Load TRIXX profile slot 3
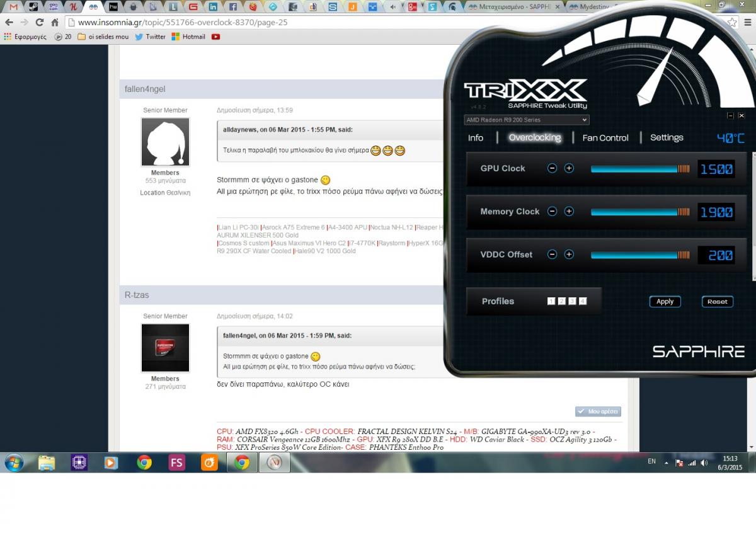 tap(572, 301)
